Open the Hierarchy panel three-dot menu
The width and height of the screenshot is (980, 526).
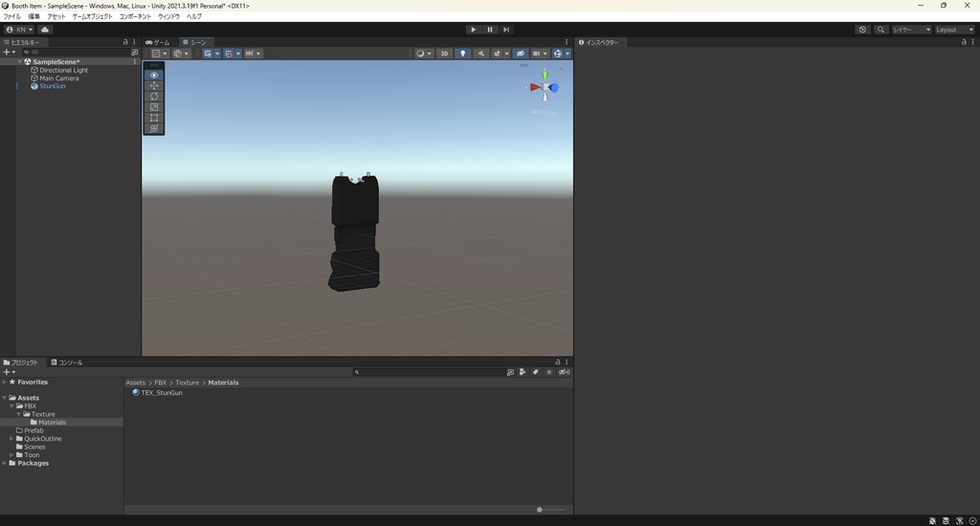point(134,42)
